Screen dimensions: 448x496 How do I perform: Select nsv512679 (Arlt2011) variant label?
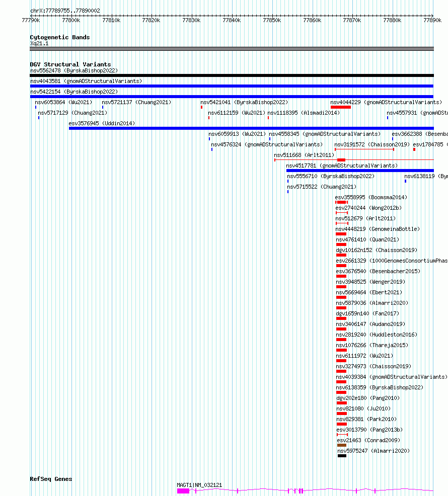(x=365, y=219)
